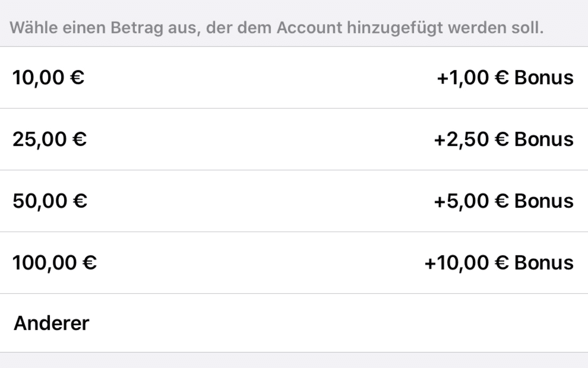Screen dimensions: 588x368
Task: Open the Anderer custom amount option
Action: tap(294, 323)
